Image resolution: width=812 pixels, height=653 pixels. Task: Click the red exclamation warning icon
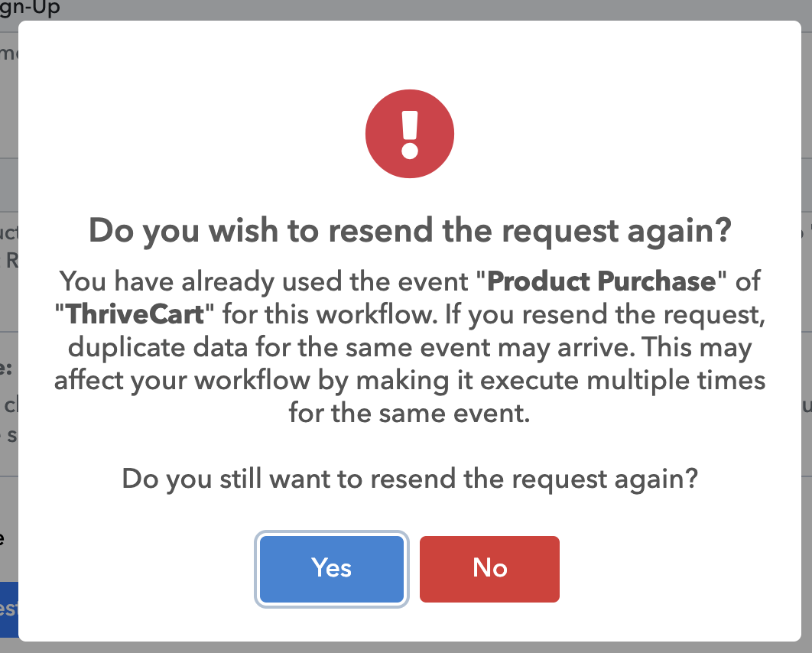pyautogui.click(x=410, y=134)
